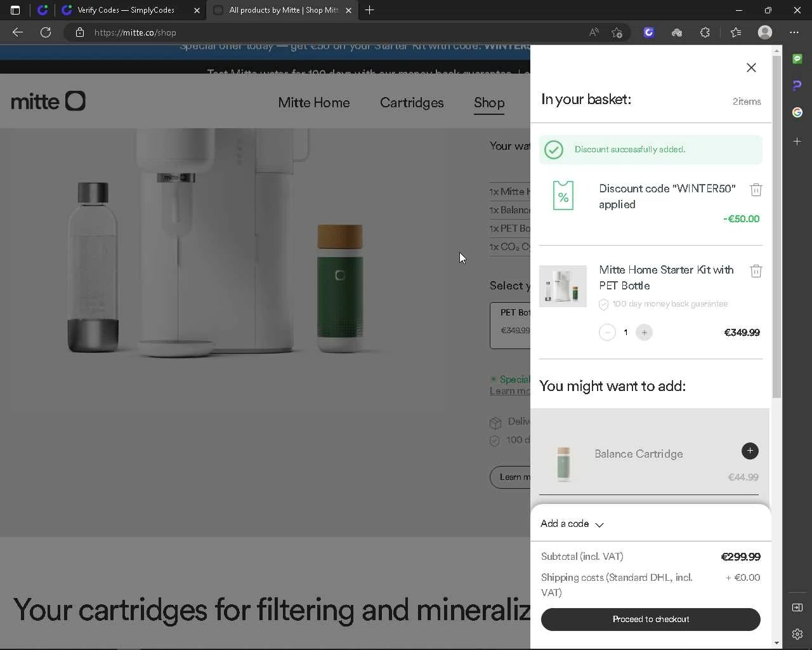
Task: Remove the WINTER50 discount code
Action: [756, 190]
